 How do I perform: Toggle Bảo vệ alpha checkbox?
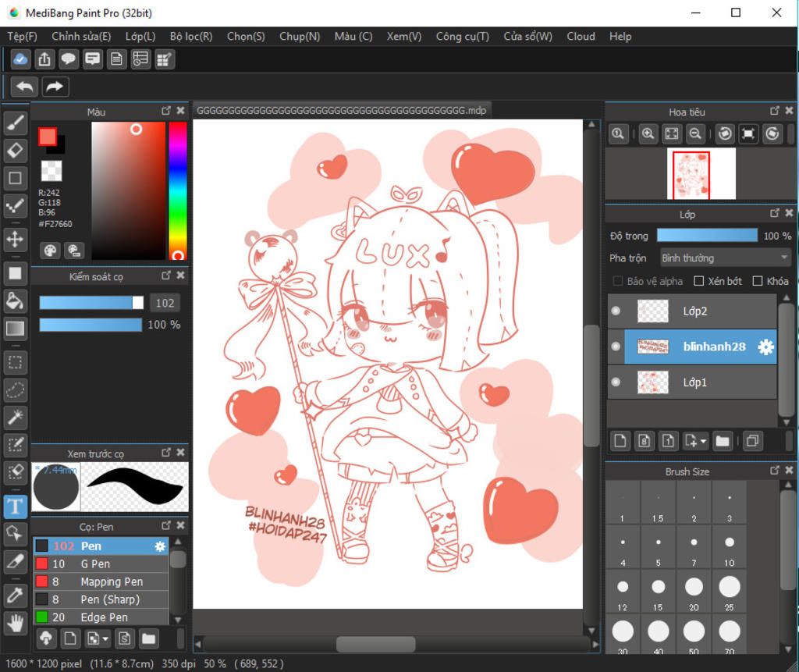coord(618,281)
